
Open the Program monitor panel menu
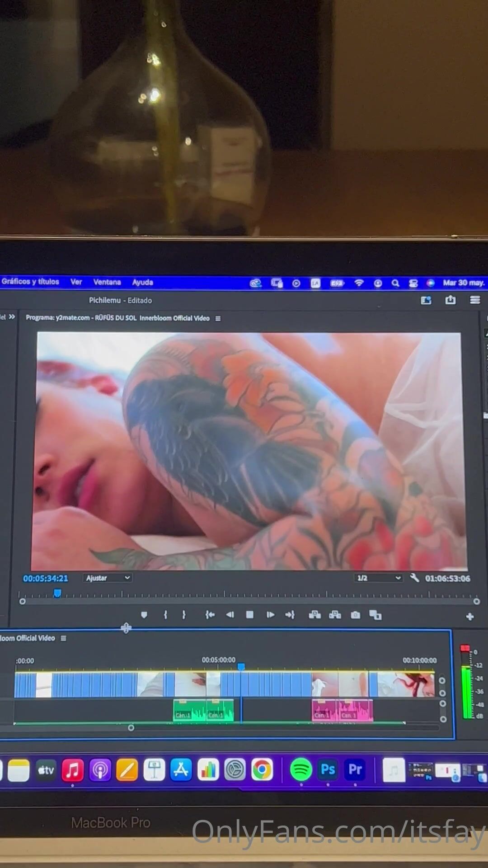click(218, 318)
